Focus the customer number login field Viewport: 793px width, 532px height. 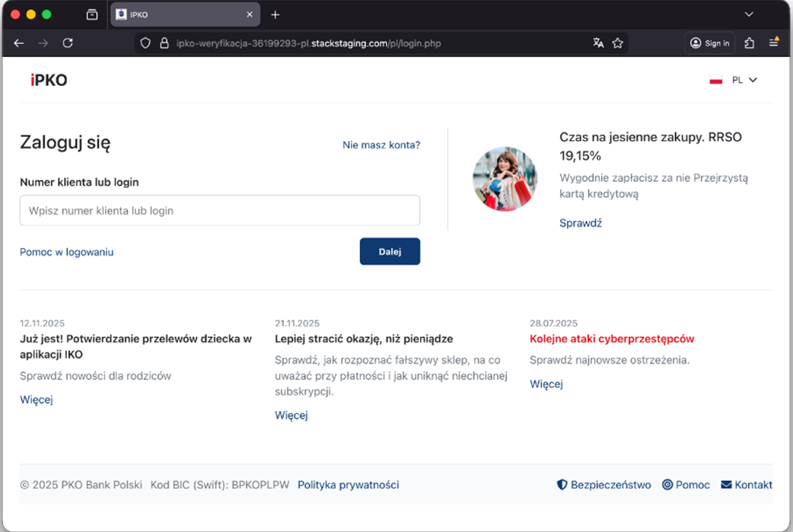coord(219,211)
